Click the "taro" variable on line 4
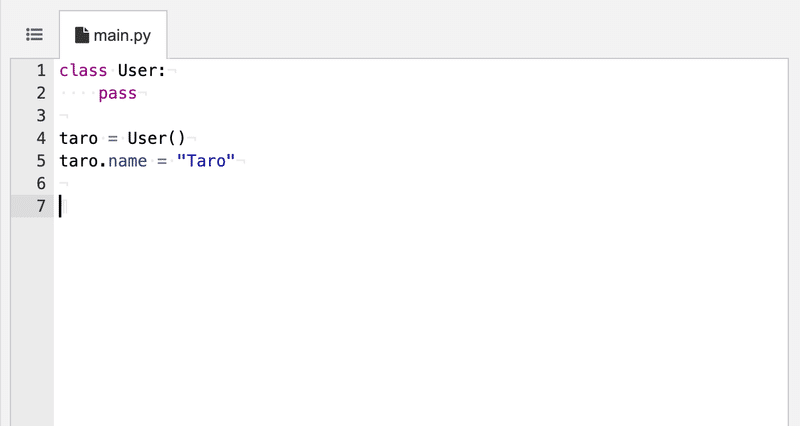This screenshot has width=800, height=426. click(78, 138)
